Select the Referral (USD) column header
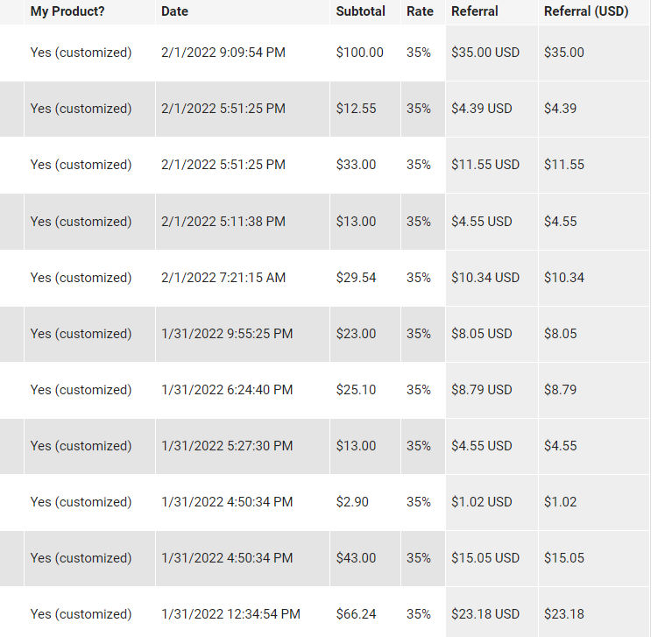 point(586,11)
